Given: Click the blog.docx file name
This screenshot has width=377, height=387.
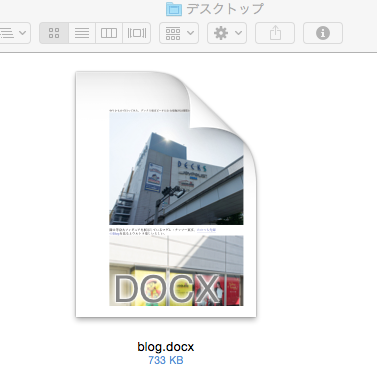Looking at the screenshot, I should coord(166,347).
